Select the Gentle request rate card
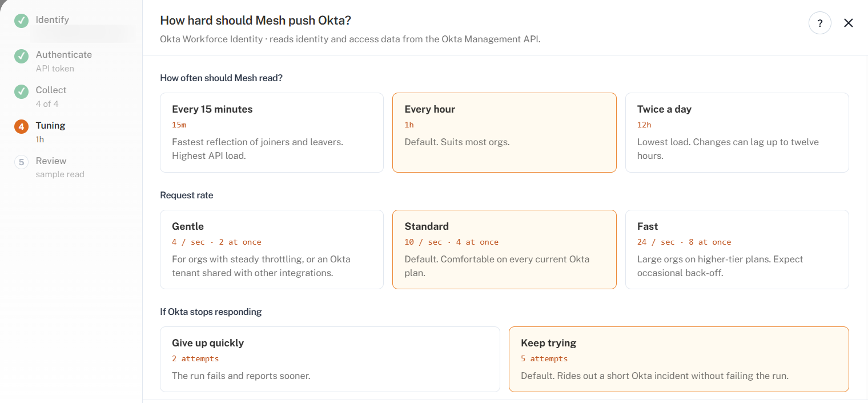868x403 pixels. pos(272,249)
